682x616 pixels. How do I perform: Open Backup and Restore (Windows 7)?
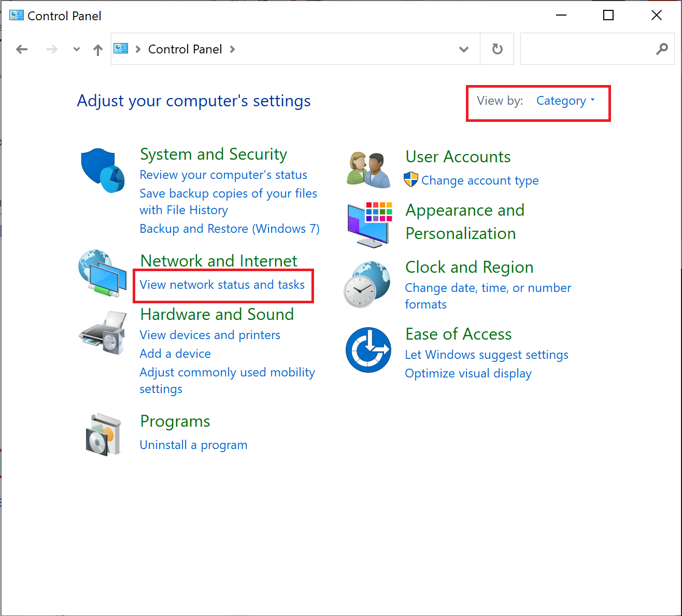coord(230,229)
